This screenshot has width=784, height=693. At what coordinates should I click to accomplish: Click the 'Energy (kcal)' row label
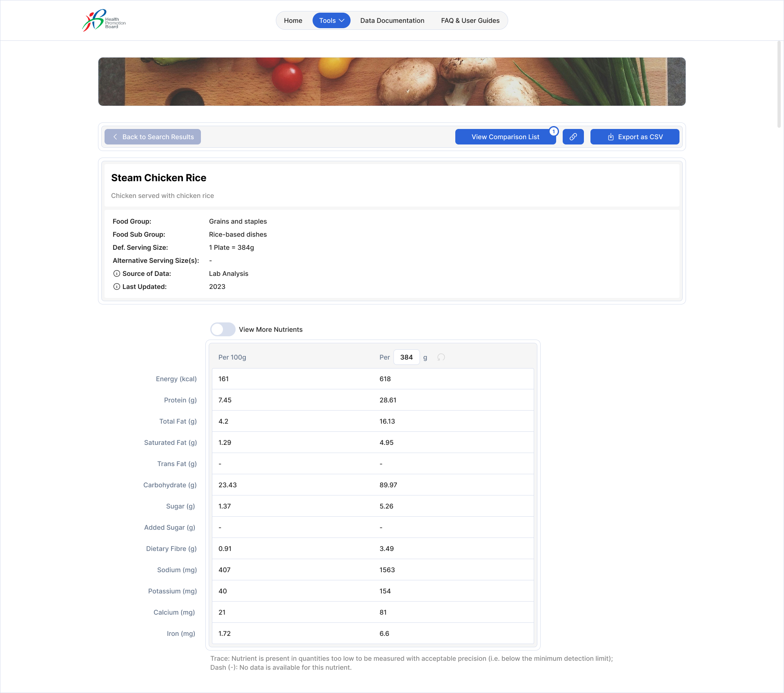click(x=176, y=379)
